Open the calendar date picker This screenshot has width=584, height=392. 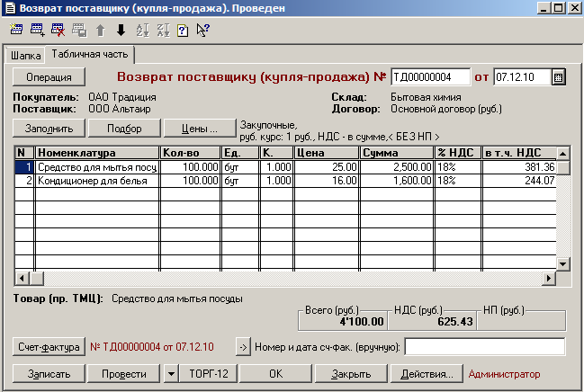pyautogui.click(x=558, y=76)
